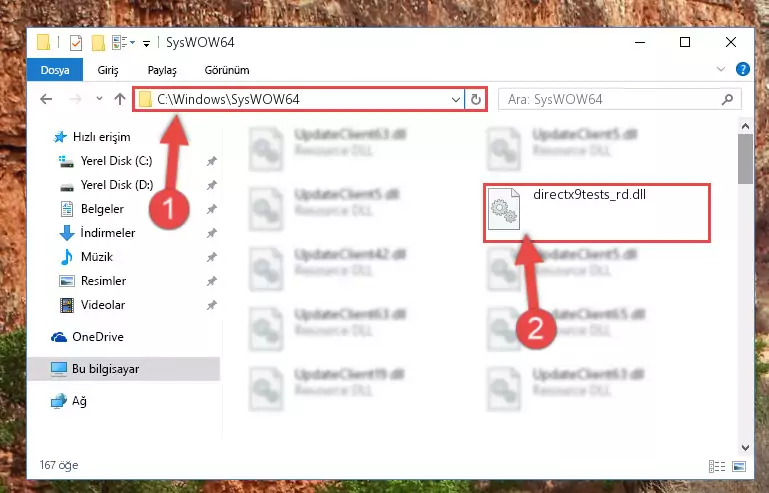
Task: Click the pin icon next to Videolar
Action: tap(211, 305)
